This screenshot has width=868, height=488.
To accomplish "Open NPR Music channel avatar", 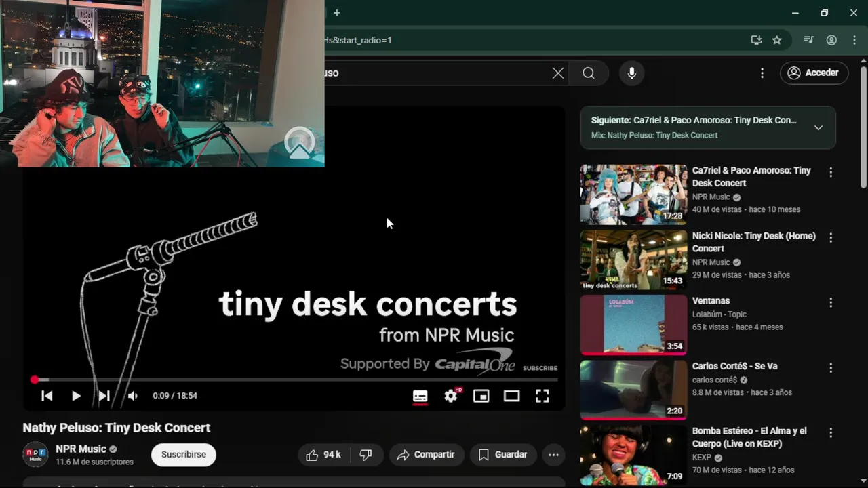I will (x=36, y=454).
